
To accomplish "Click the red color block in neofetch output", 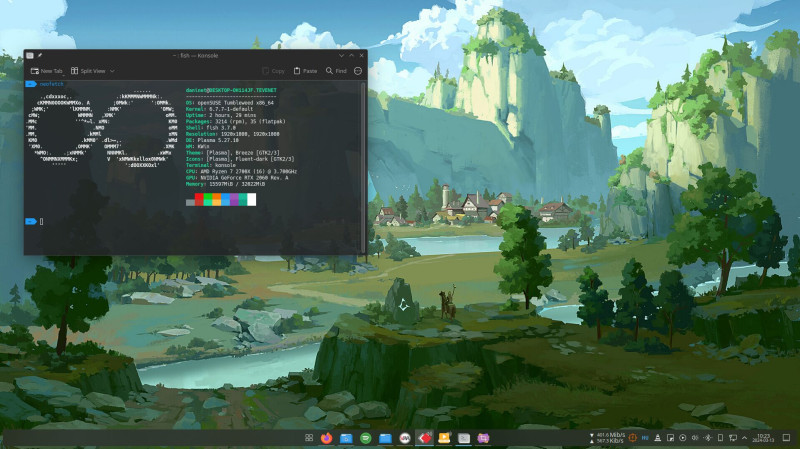I will pyautogui.click(x=199, y=199).
